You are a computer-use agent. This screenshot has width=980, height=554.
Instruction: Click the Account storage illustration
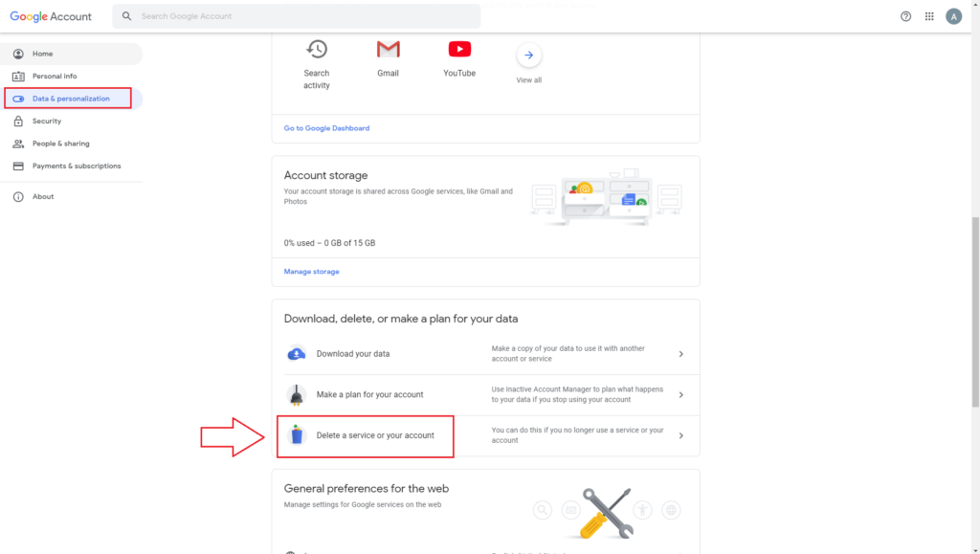pyautogui.click(x=606, y=197)
